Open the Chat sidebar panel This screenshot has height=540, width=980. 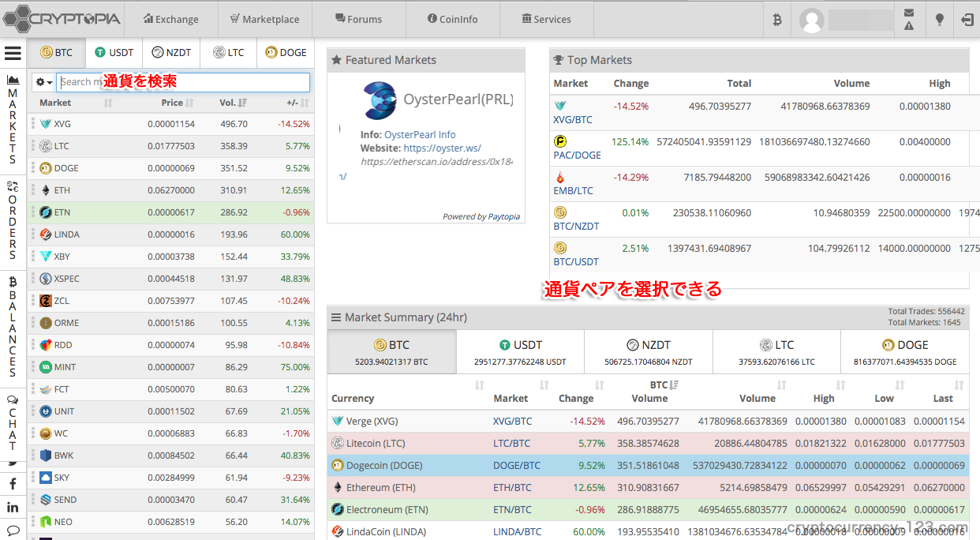pos(13,423)
